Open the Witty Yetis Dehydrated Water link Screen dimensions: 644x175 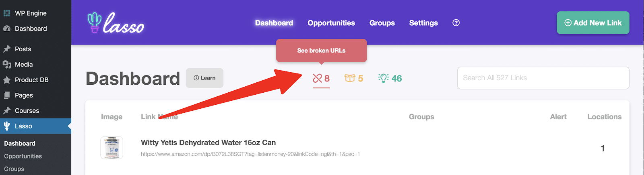point(208,142)
